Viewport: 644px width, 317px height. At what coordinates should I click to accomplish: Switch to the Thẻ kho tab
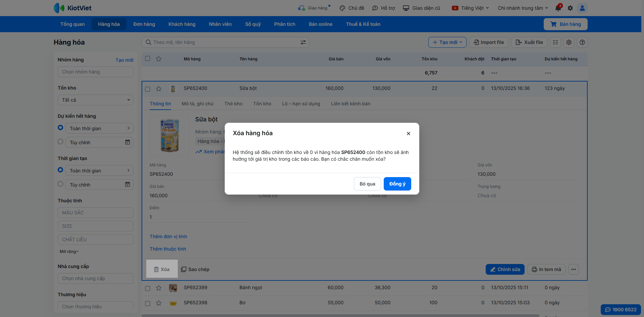[233, 104]
